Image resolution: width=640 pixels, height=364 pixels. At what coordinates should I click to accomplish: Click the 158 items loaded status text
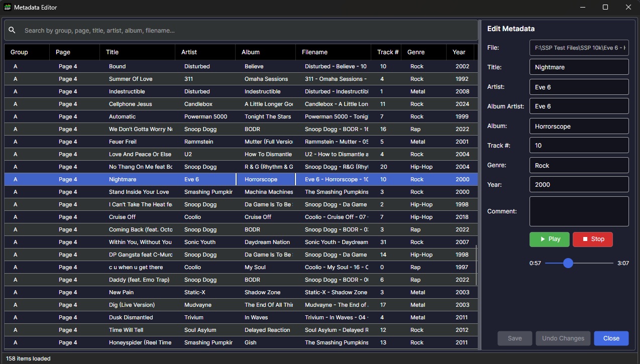tap(28, 358)
